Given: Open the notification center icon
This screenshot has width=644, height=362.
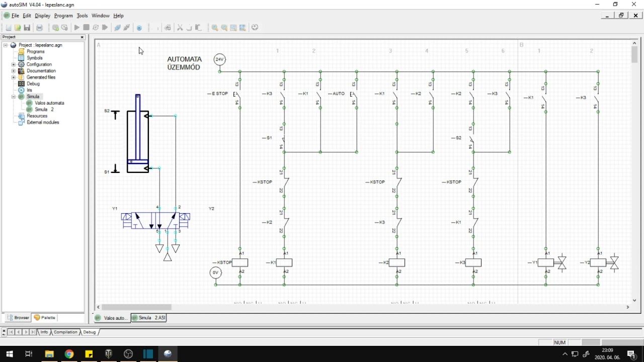Looking at the screenshot, I should (x=631, y=354).
